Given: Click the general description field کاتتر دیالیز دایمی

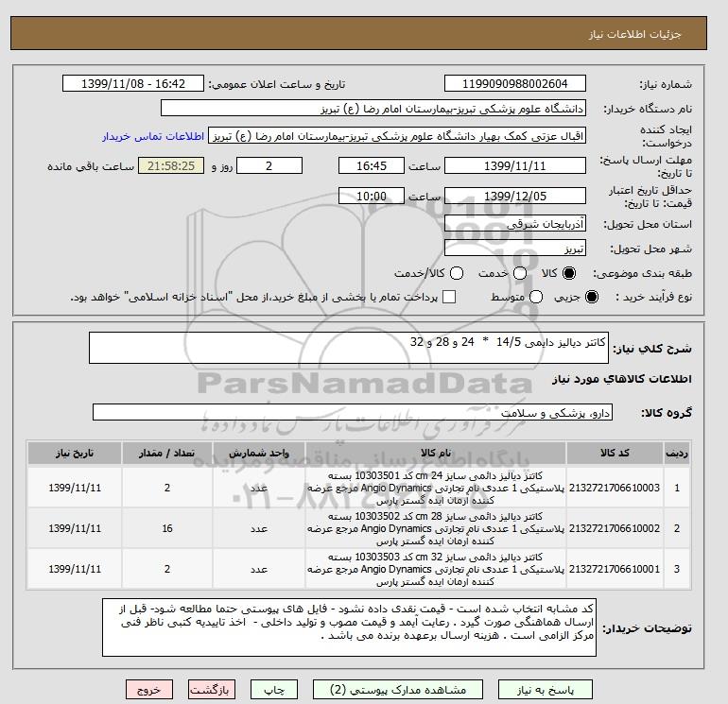Looking at the screenshot, I should pos(349,348).
